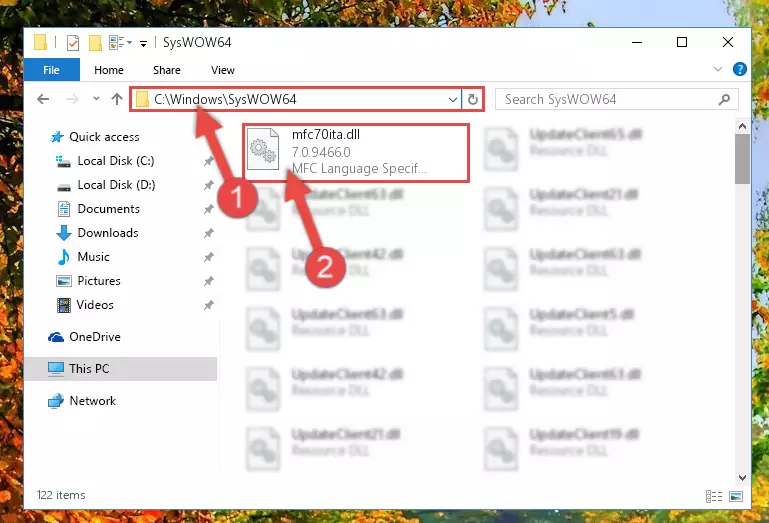
Task: Switch to the Share ribbon tab
Action: 167,70
